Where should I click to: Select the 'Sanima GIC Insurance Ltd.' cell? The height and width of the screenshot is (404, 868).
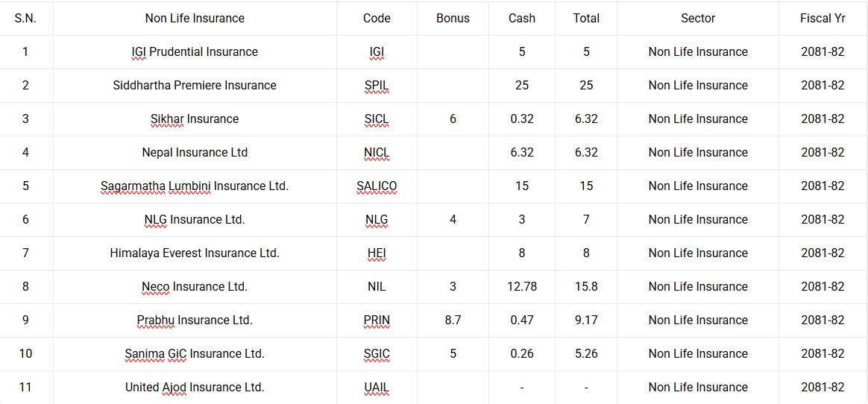click(195, 353)
